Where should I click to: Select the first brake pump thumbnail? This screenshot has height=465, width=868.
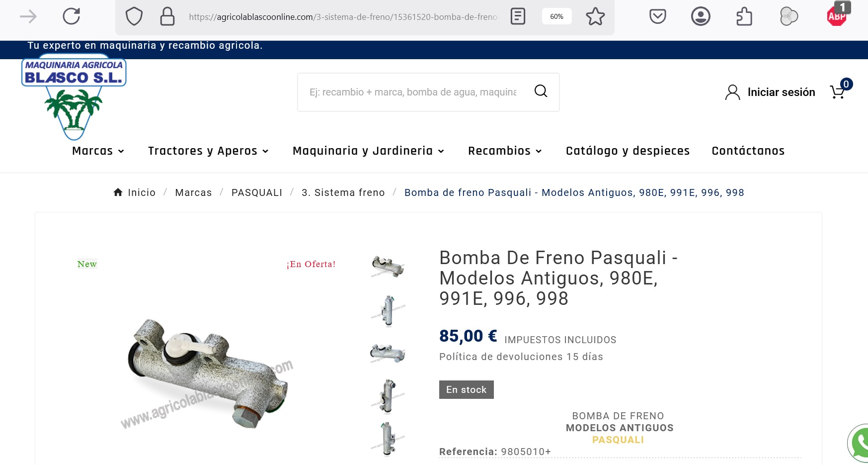(x=388, y=266)
